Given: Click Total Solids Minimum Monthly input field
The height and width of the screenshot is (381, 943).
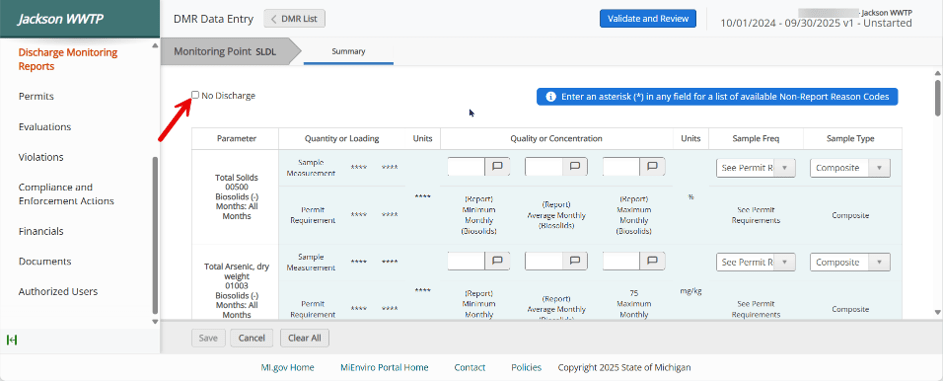Looking at the screenshot, I should pos(466,167).
